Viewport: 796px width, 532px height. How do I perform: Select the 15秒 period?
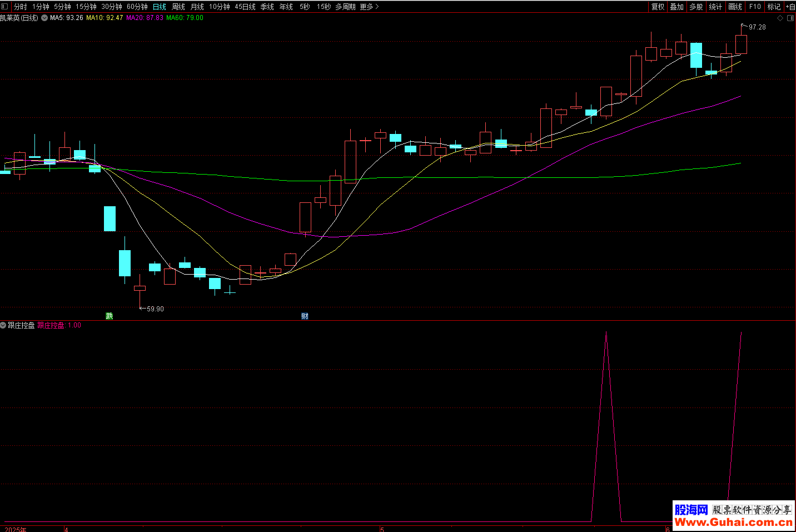pyautogui.click(x=324, y=7)
